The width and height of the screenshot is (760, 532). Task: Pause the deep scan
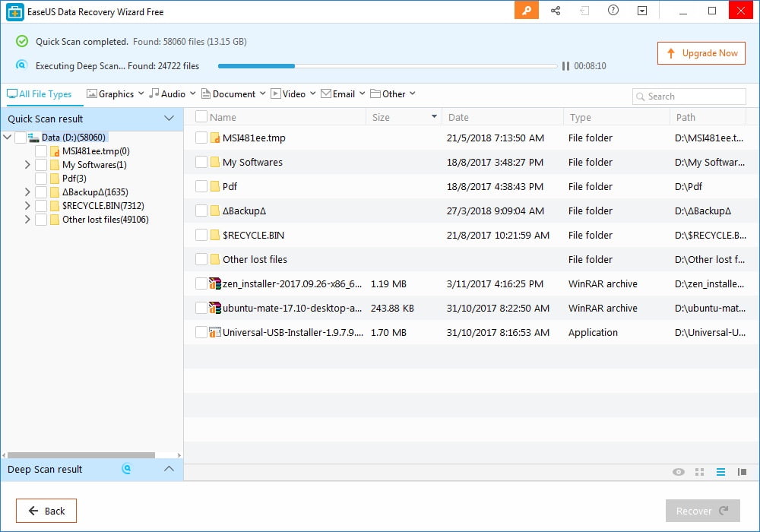pos(565,66)
